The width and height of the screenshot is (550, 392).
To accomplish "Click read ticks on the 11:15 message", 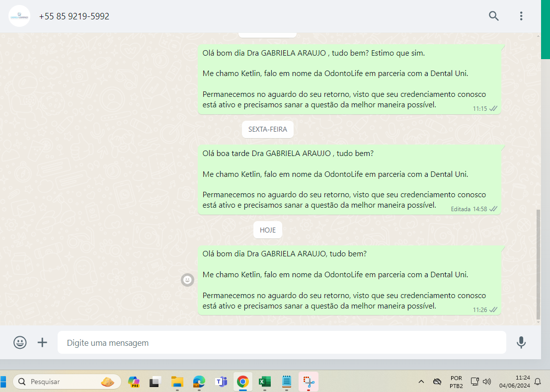I will pyautogui.click(x=493, y=109).
